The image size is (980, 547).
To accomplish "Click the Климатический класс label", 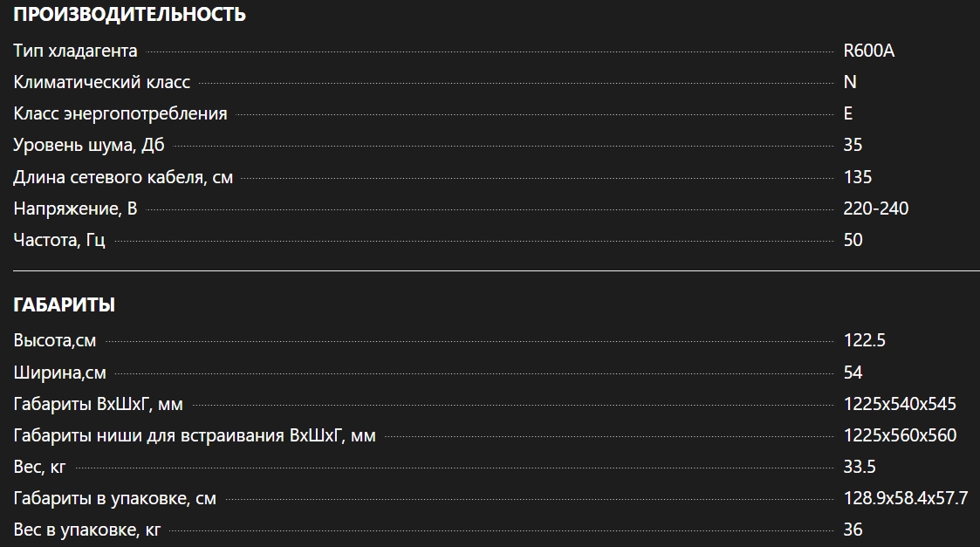I will coord(102,82).
